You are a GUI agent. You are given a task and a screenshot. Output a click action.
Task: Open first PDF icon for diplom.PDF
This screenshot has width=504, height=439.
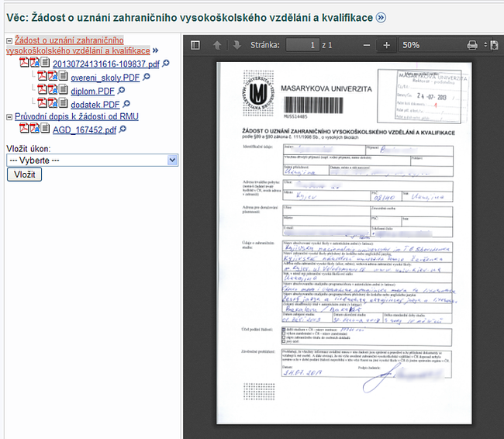coord(42,89)
